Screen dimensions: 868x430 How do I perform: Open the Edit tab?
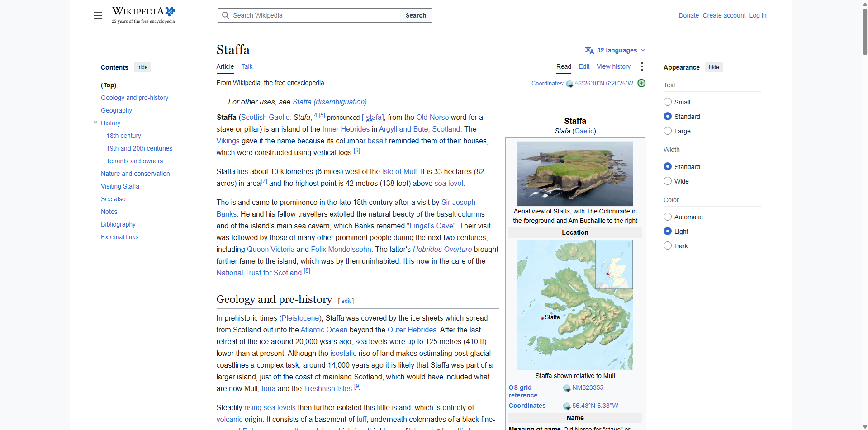tap(584, 66)
